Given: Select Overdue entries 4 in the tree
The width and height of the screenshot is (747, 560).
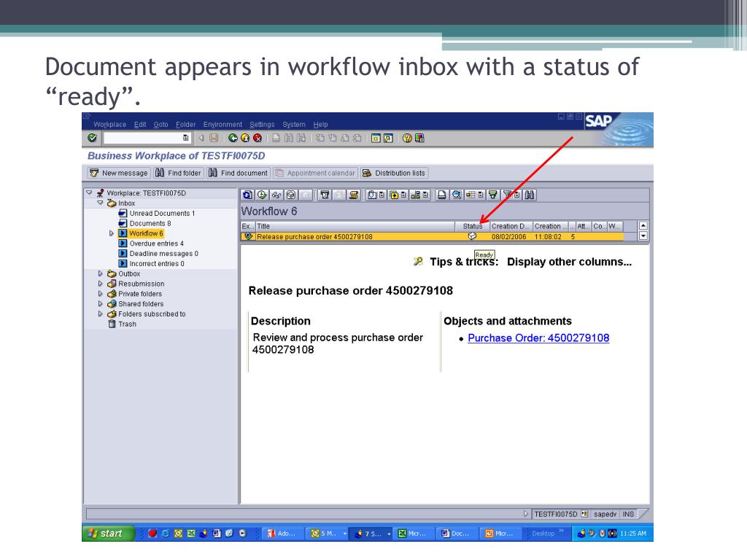Looking at the screenshot, I should coord(156,244).
